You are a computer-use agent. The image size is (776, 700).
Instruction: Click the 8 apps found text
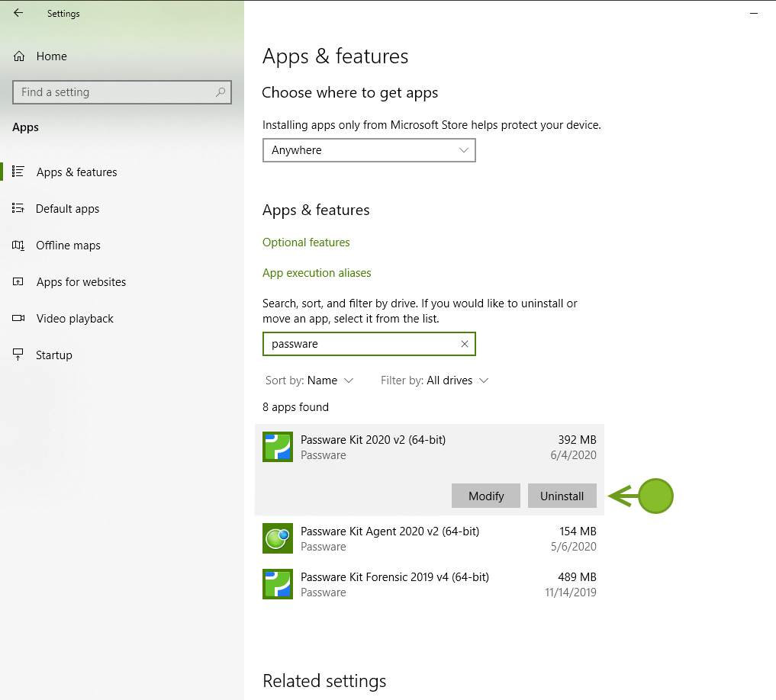(295, 407)
